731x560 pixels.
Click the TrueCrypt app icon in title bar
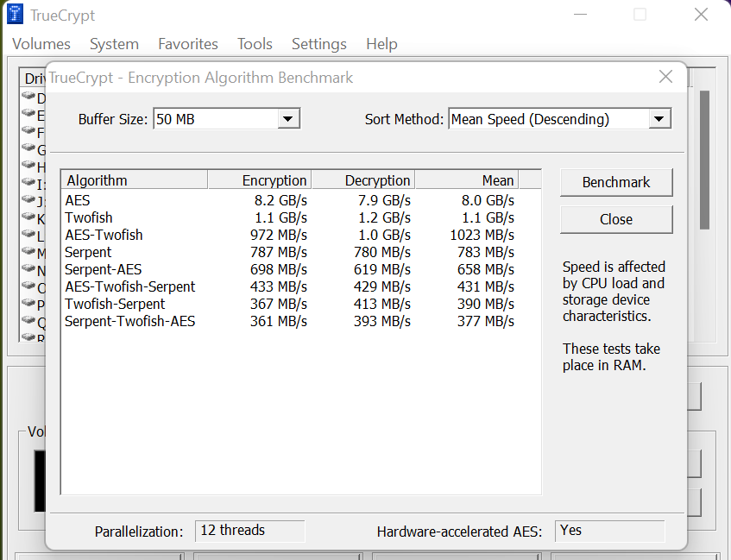point(15,14)
